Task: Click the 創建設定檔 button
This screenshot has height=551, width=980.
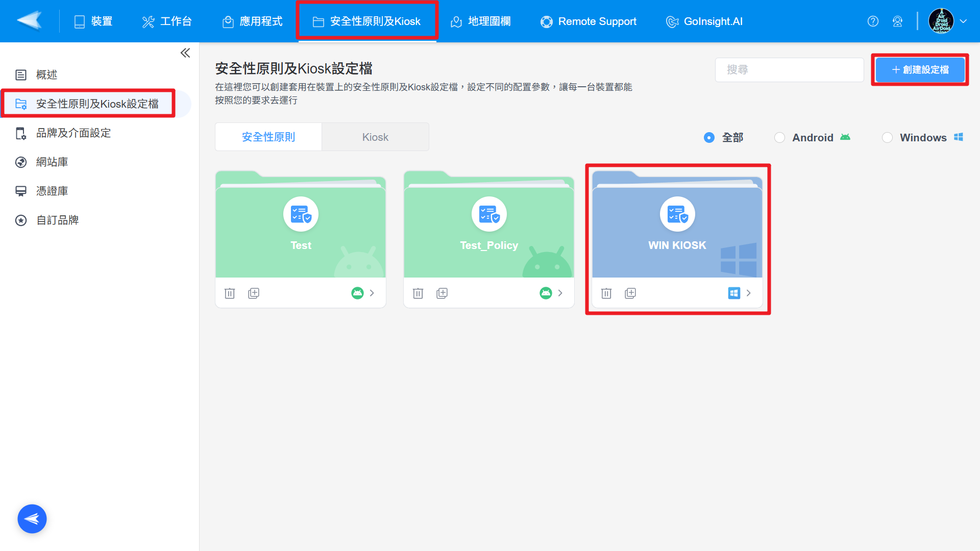Action: point(920,70)
